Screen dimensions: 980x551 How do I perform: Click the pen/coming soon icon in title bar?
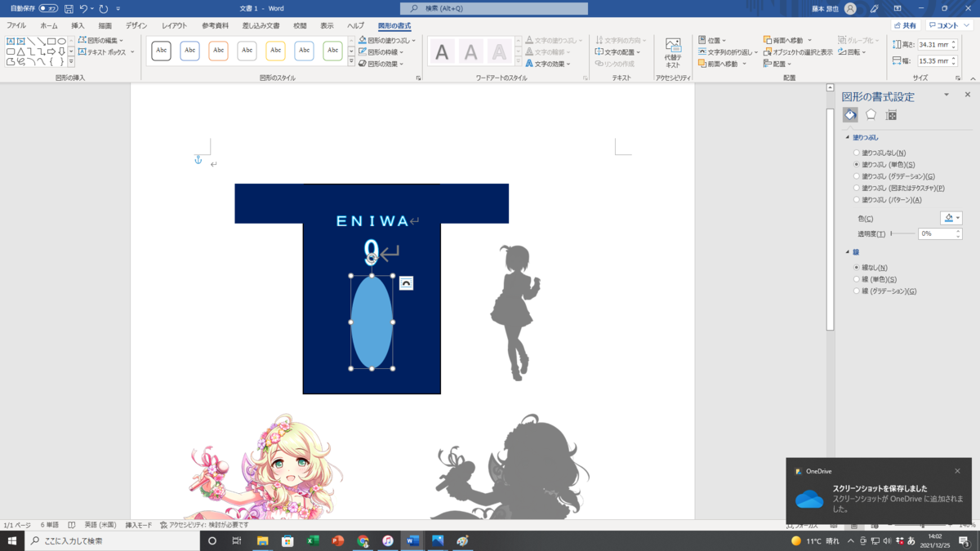click(875, 8)
